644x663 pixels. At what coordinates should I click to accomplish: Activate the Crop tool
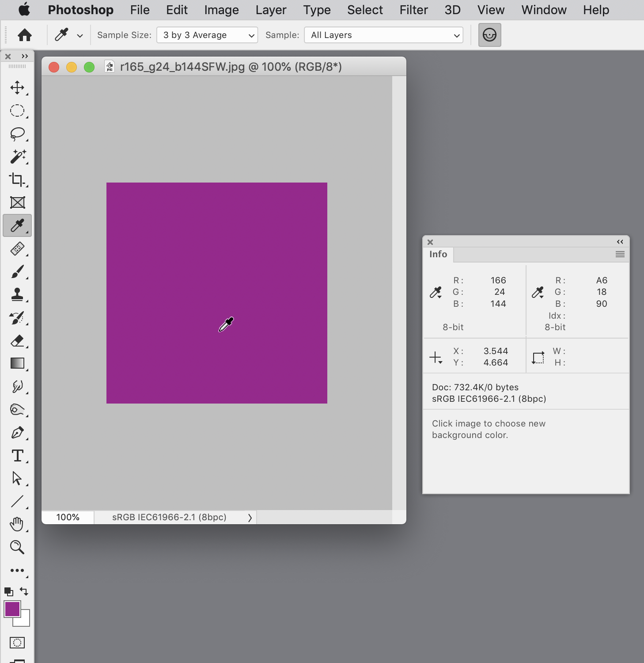18,180
